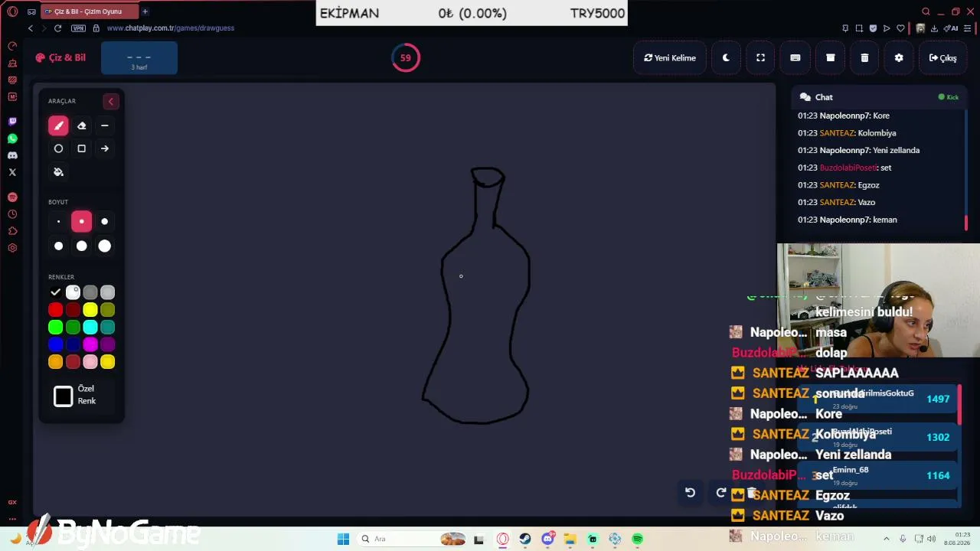Go back to previous page
980x551 pixels.
(x=30, y=28)
